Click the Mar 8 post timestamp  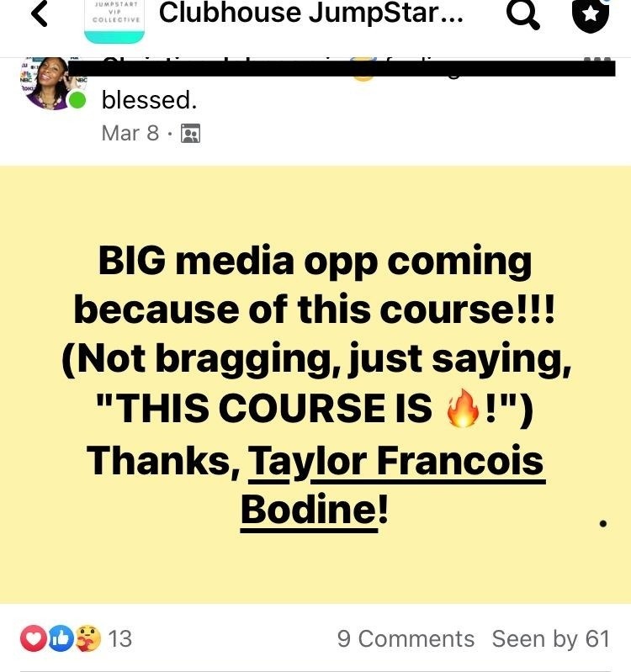pyautogui.click(x=130, y=133)
